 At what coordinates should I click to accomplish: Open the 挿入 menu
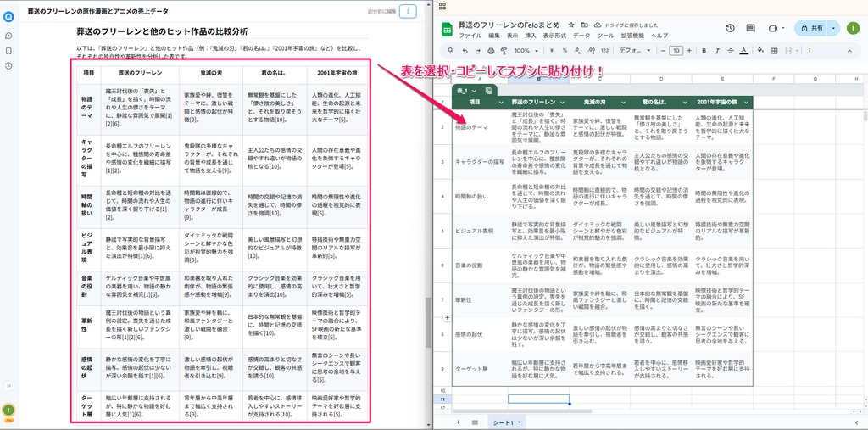pos(531,36)
